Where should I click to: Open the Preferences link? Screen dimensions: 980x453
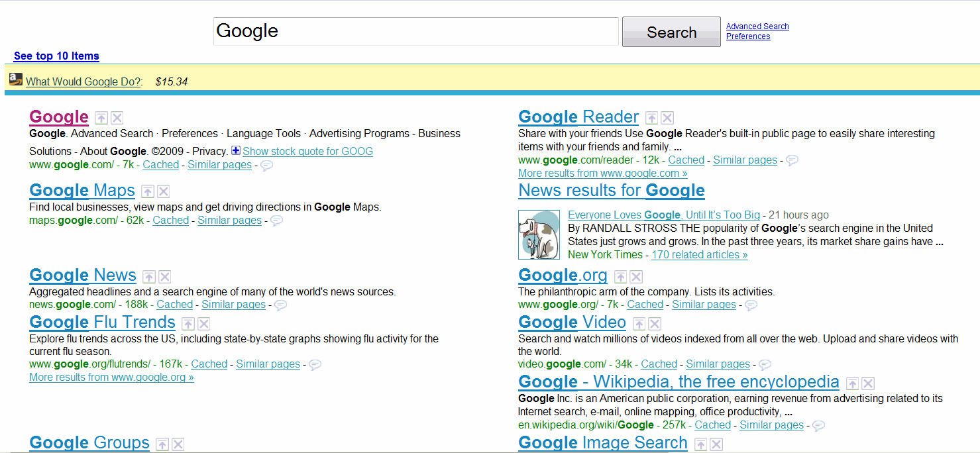748,36
